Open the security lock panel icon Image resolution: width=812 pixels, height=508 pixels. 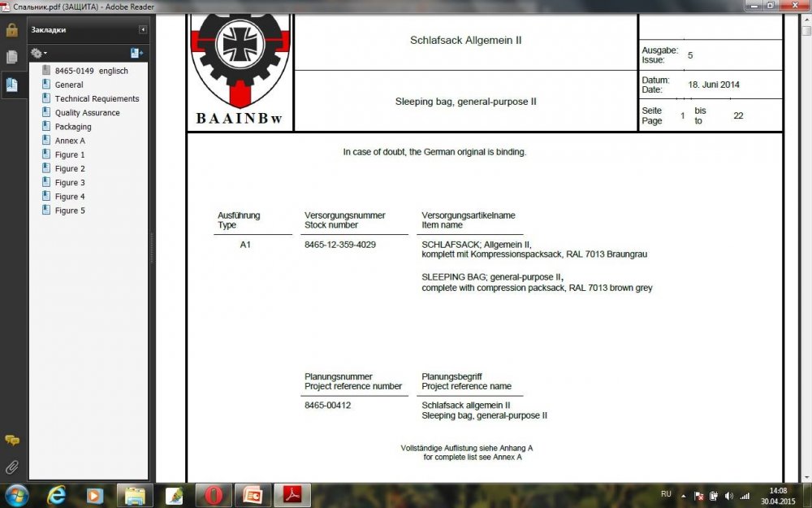coord(11,30)
